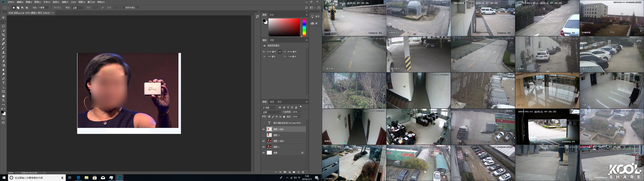The width and height of the screenshot is (644, 181).
Task: Click the add to selection mode icon
Action: point(18,8)
